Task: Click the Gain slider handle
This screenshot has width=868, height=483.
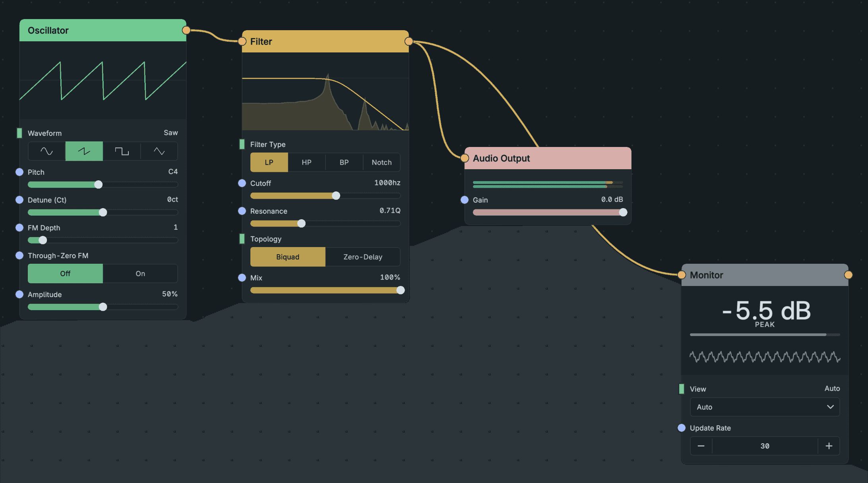Action: point(623,212)
